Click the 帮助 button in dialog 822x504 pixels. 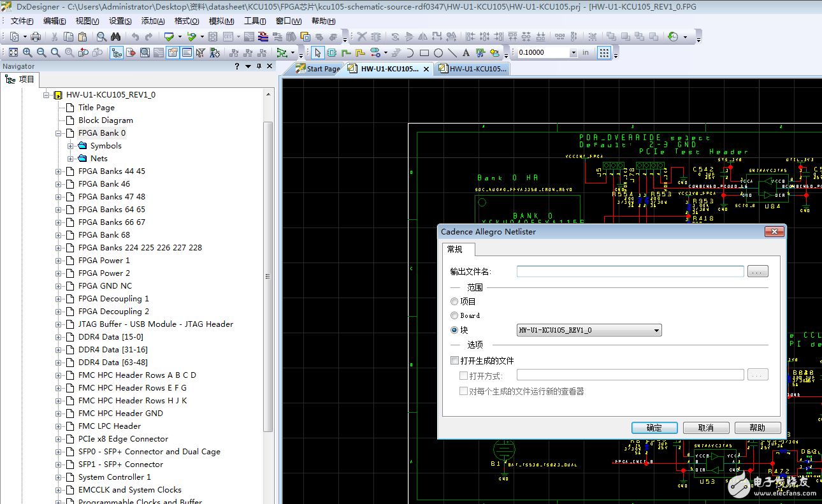click(758, 428)
